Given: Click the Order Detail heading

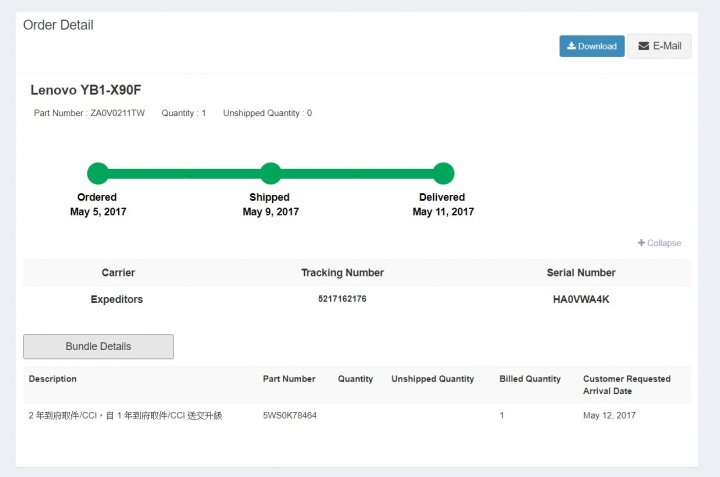Looking at the screenshot, I should (58, 25).
